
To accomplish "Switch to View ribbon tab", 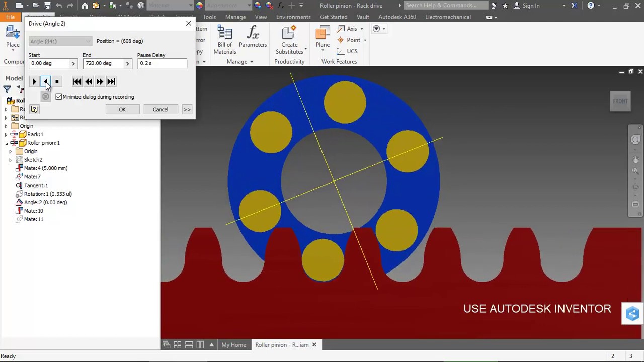I will point(261,17).
